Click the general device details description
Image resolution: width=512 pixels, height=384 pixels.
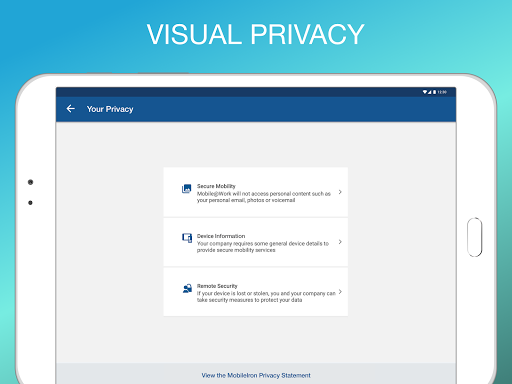pyautogui.click(x=263, y=247)
